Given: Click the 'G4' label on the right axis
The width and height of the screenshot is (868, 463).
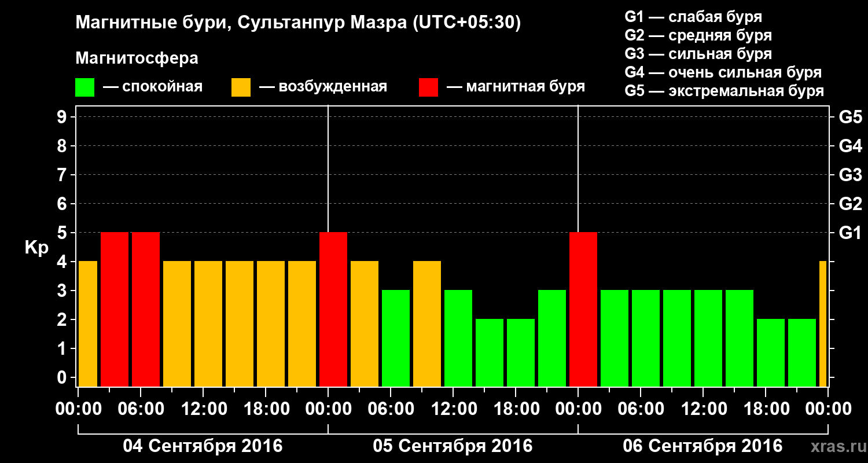Looking at the screenshot, I should click(x=850, y=146).
